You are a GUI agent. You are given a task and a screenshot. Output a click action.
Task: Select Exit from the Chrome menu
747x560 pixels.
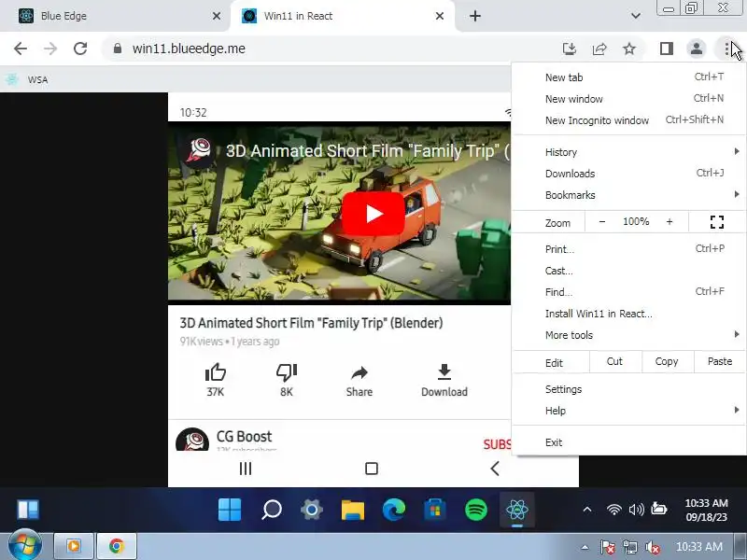(x=628, y=442)
